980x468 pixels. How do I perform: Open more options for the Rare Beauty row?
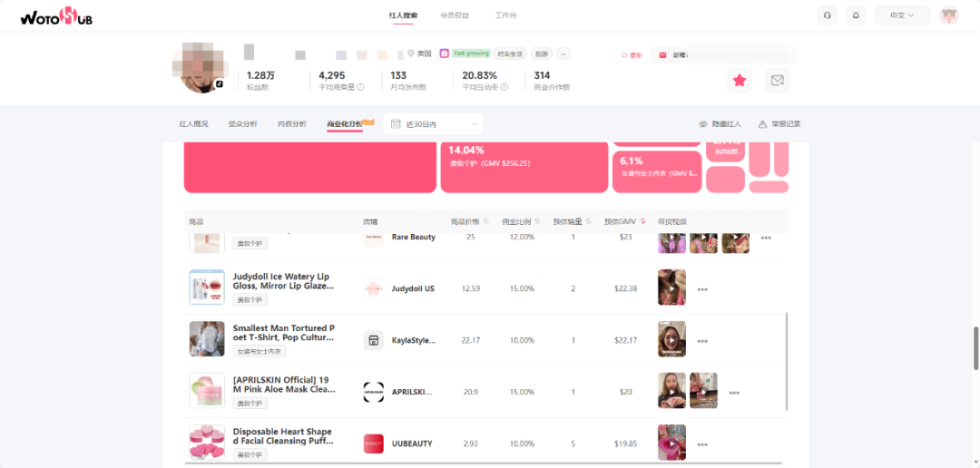point(766,238)
